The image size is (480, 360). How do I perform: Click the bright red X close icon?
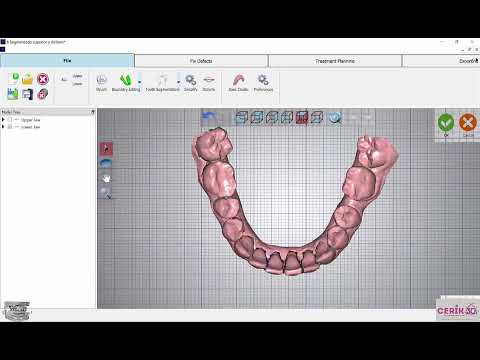click(43, 79)
